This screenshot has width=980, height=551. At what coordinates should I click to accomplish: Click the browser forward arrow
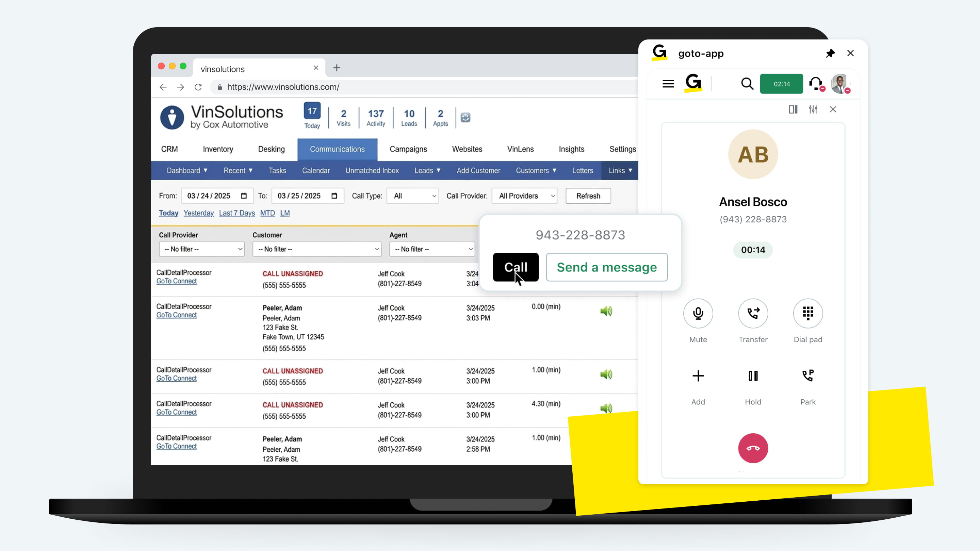(x=180, y=87)
